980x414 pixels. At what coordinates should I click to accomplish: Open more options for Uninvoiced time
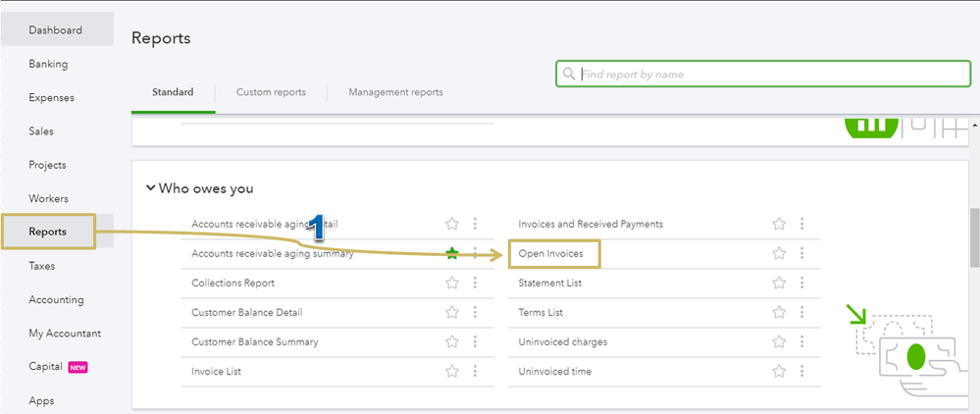tap(801, 372)
